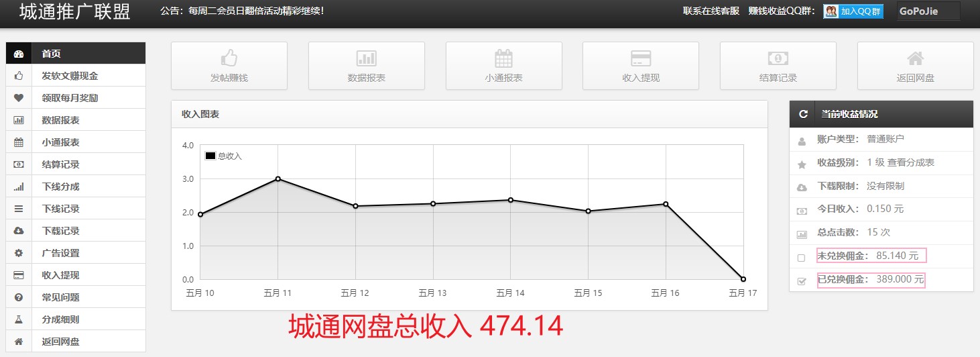
Task: Select 常见问题 in the sidebar
Action: click(x=76, y=297)
